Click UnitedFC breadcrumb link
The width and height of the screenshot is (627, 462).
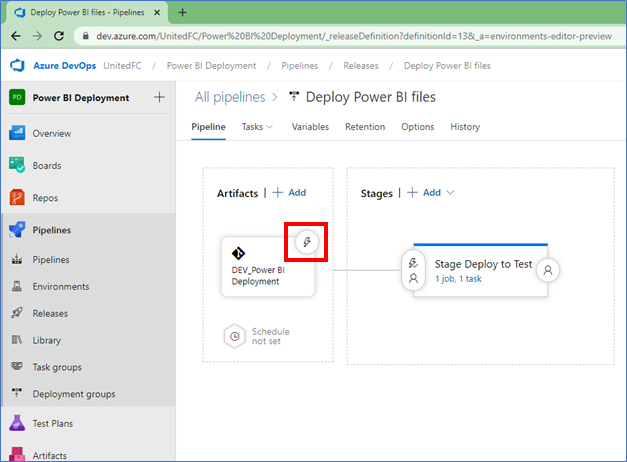(x=122, y=66)
